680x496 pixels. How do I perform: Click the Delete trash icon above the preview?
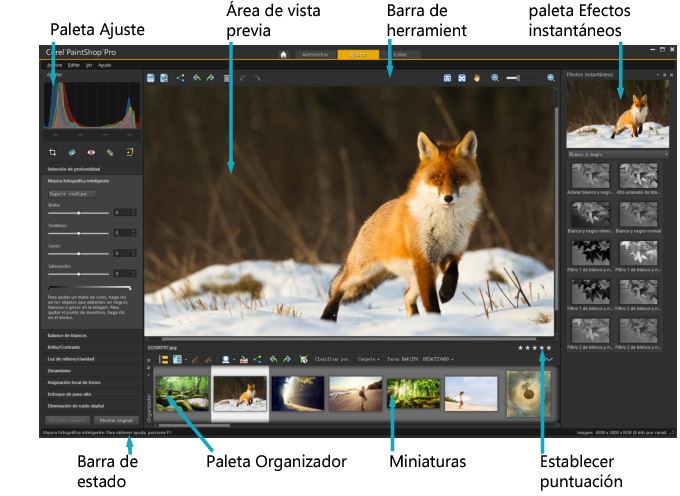(228, 77)
